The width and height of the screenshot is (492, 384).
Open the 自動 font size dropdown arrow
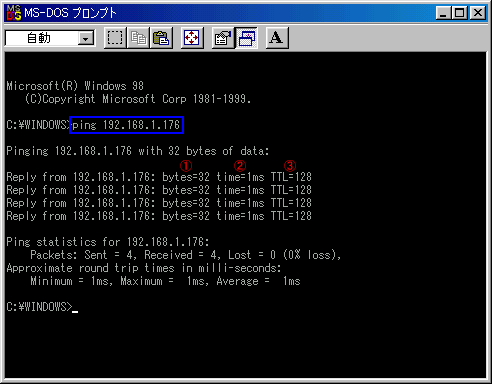(x=86, y=39)
